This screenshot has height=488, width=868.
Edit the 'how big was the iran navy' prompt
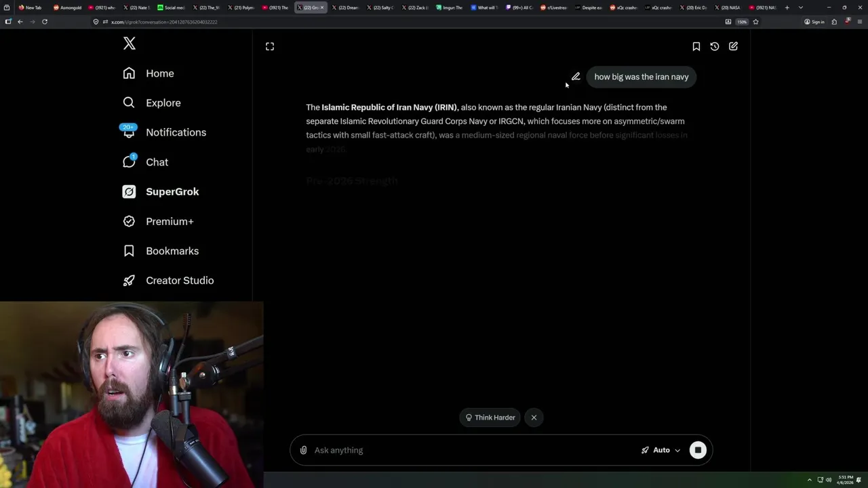click(576, 77)
